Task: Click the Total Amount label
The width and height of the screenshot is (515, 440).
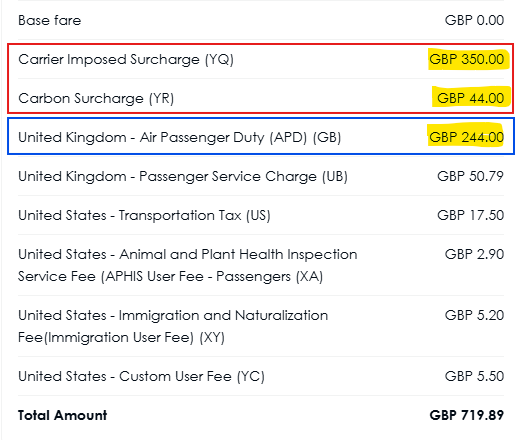Action: point(63,415)
